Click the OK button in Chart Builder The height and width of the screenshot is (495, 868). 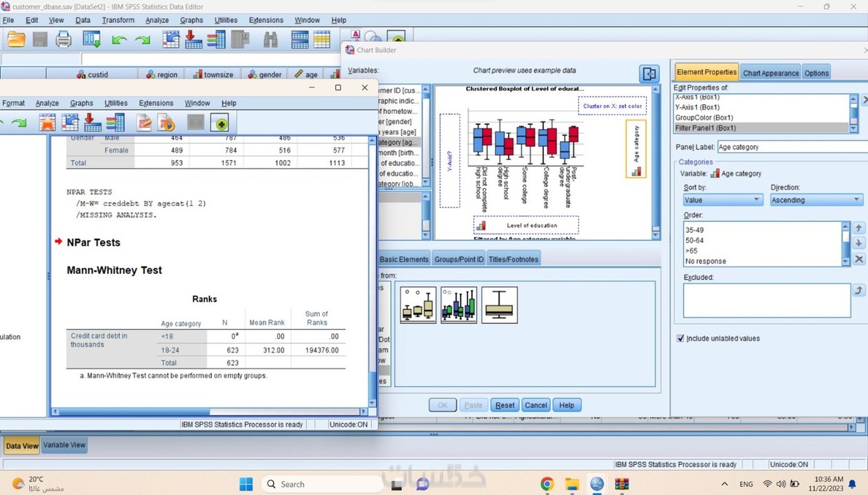(x=442, y=405)
